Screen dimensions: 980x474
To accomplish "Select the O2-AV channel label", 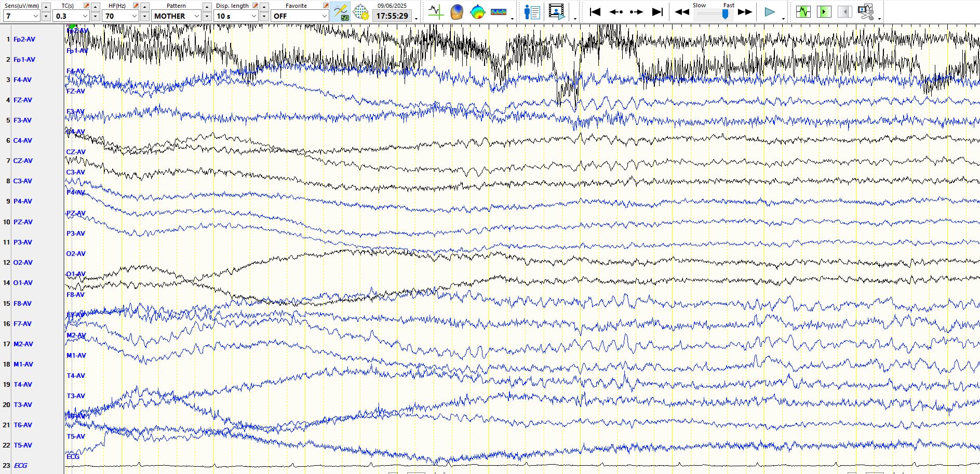I will (x=23, y=263).
